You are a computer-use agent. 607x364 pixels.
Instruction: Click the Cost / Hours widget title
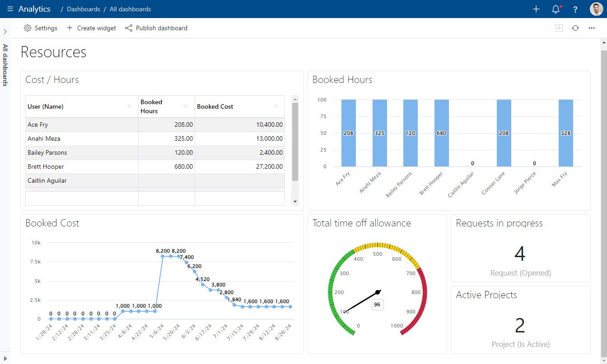[x=52, y=80]
